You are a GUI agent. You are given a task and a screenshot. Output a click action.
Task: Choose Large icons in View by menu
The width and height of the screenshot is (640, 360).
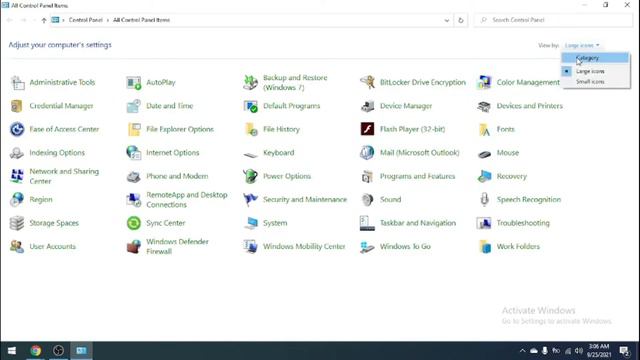point(595,71)
